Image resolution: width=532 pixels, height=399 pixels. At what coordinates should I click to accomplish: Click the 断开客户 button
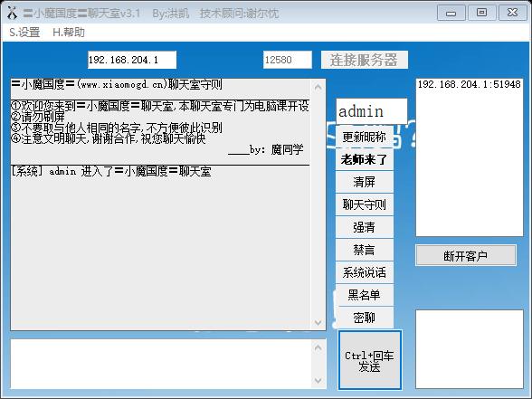coord(466,255)
